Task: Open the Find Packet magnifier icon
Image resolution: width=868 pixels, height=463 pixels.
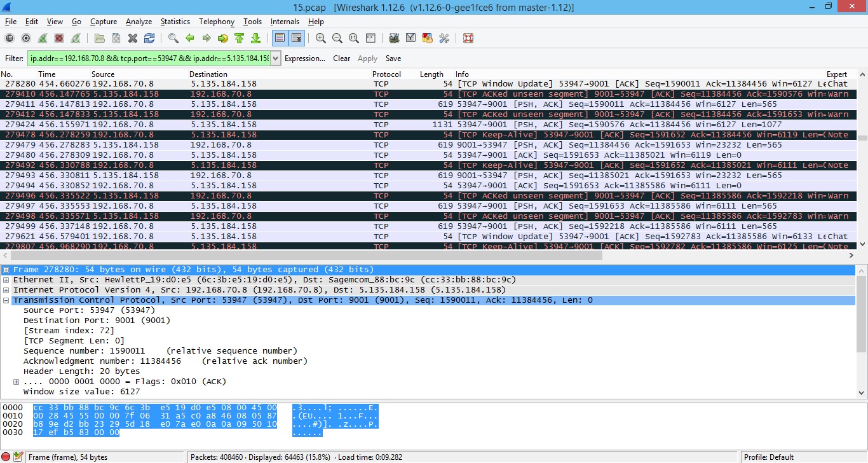Action: tap(172, 38)
